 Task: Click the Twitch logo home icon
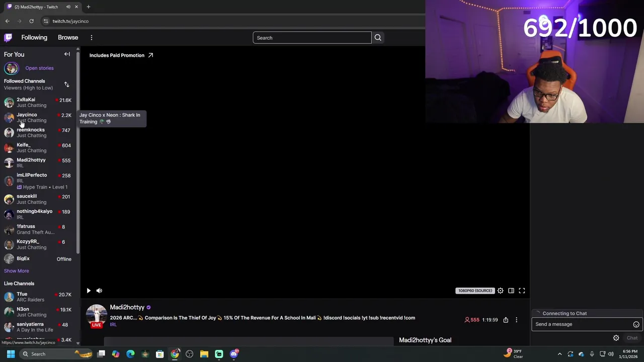(x=8, y=38)
